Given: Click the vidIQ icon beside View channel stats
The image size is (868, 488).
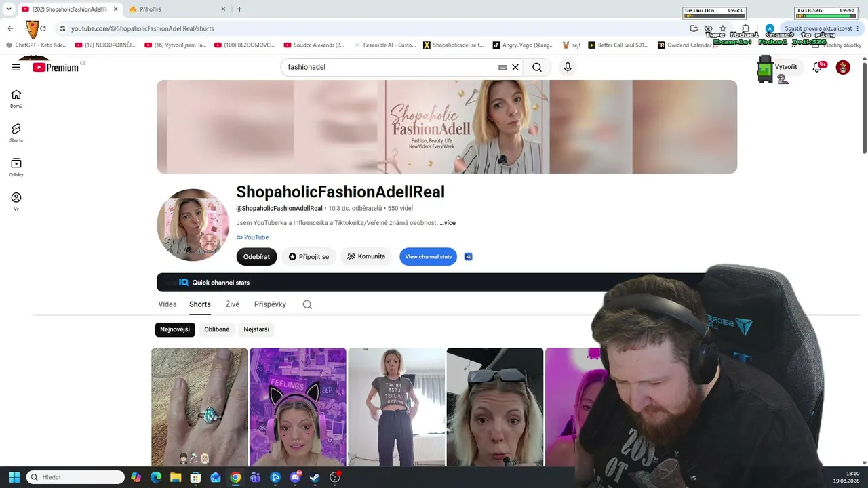Looking at the screenshot, I should pos(468,257).
